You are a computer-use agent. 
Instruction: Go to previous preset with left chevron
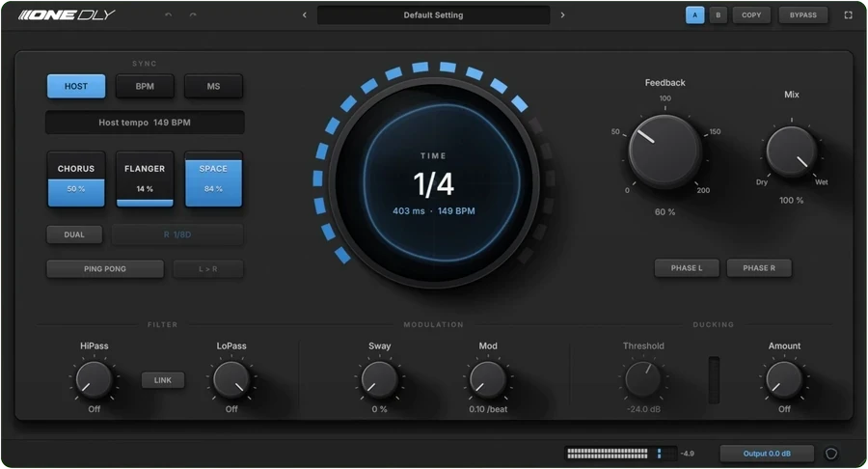tap(305, 14)
